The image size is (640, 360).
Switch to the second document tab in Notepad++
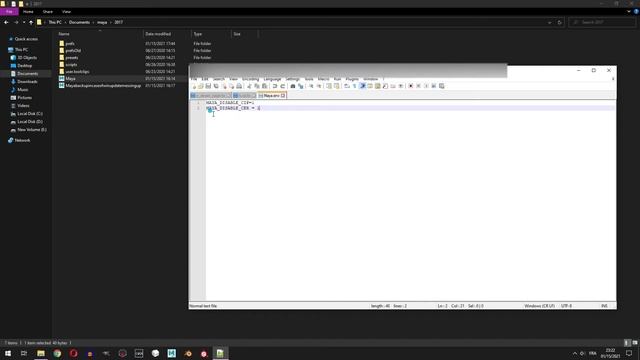[245, 96]
